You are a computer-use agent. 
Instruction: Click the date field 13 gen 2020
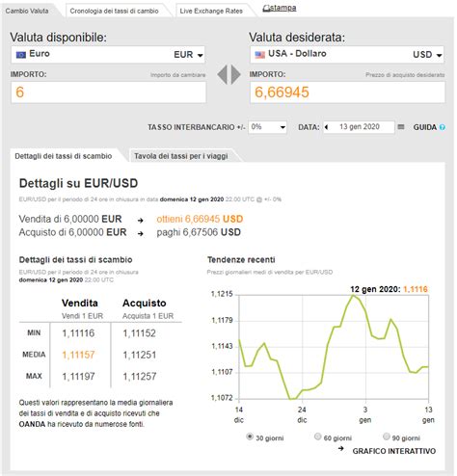click(x=360, y=127)
